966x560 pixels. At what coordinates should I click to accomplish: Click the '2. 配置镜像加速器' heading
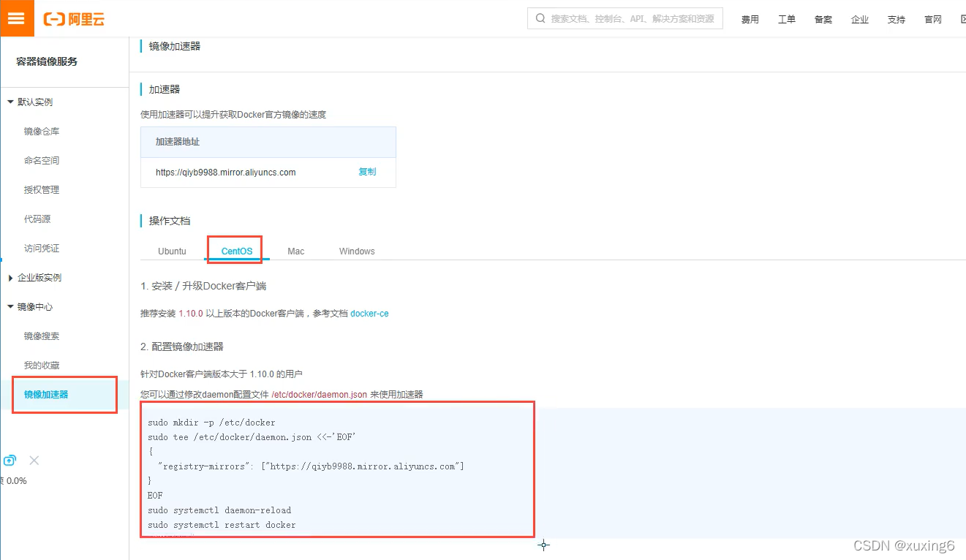[182, 347]
